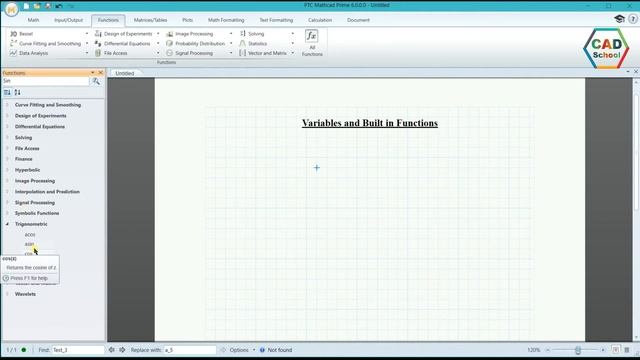This screenshot has height=360, width=640.
Task: Open the All Functions fx button
Action: click(312, 42)
